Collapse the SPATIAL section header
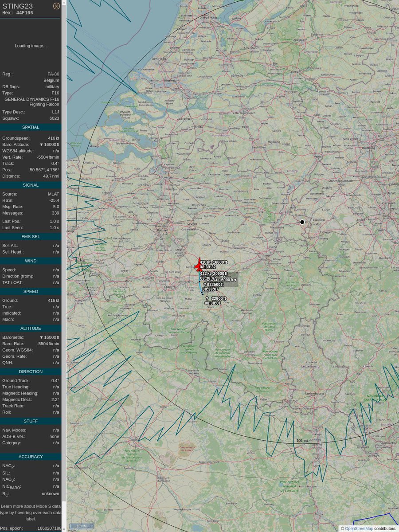Screen dimensions: 399x532 click(x=30, y=127)
